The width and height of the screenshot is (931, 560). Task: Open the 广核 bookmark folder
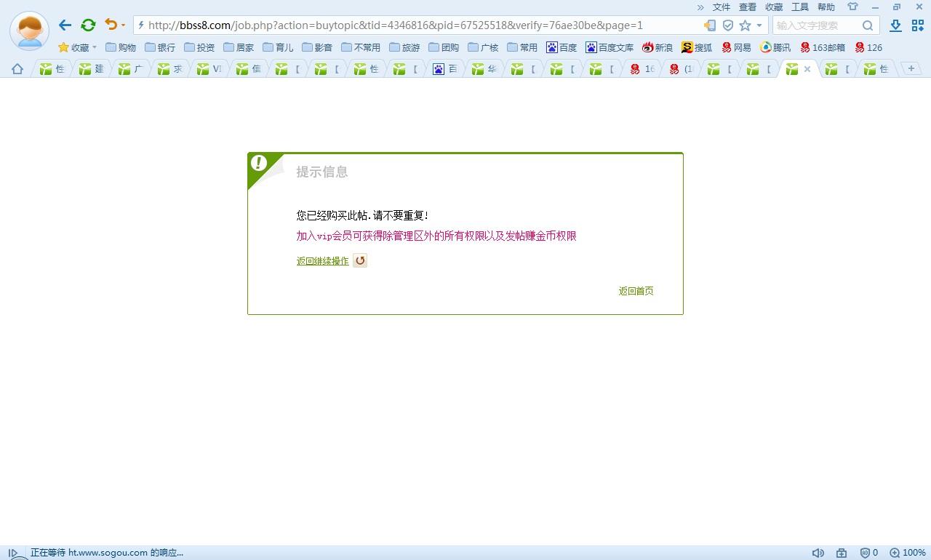click(x=483, y=47)
